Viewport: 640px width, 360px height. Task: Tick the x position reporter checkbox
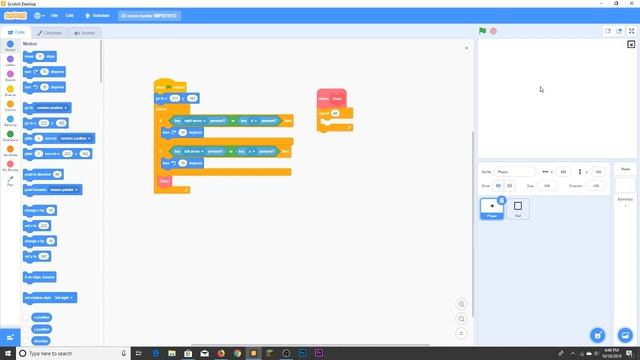point(27,317)
